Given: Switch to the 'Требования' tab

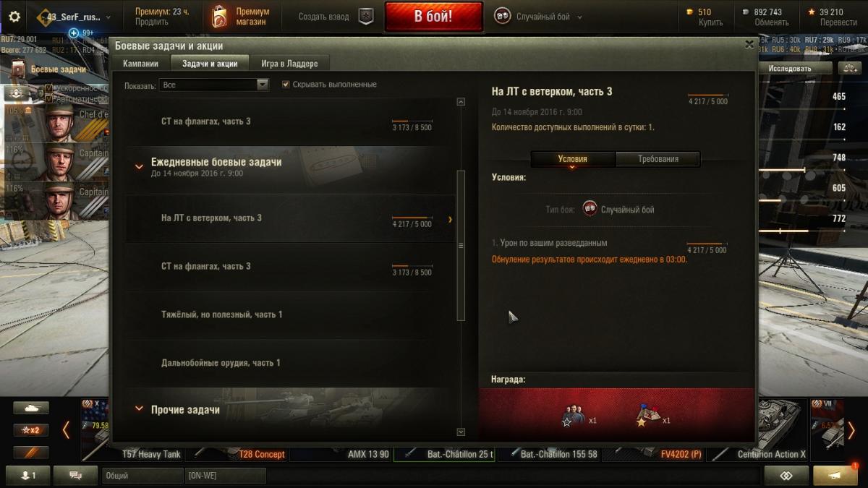Looking at the screenshot, I should [658, 159].
